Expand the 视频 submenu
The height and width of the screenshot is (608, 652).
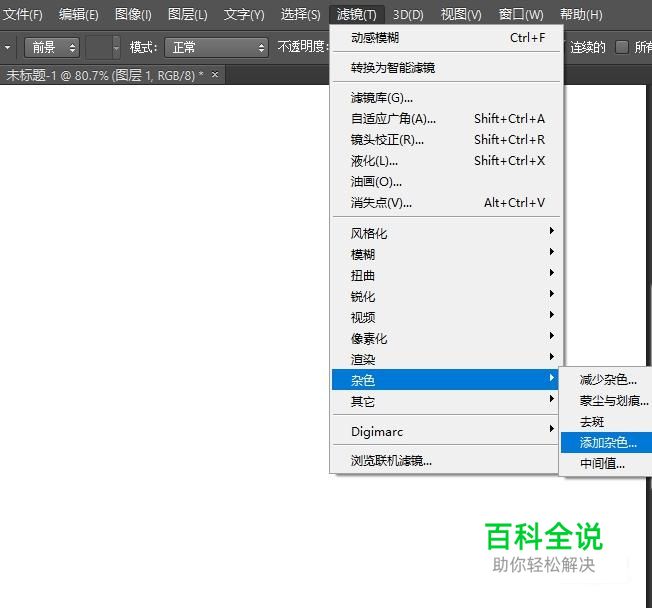pyautogui.click(x=447, y=317)
